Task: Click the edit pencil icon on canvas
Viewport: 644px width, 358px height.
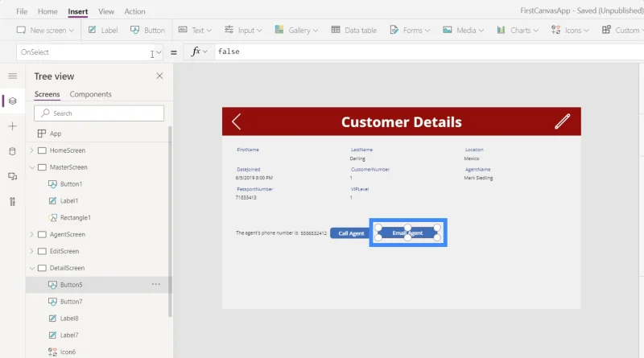Action: point(562,121)
